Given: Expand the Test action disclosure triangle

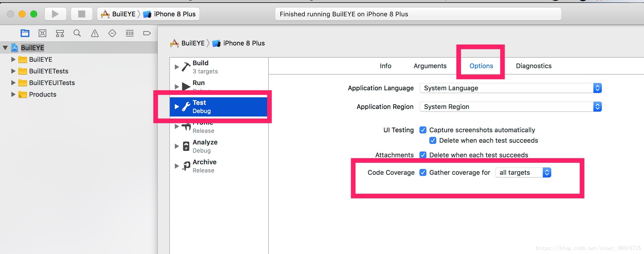Looking at the screenshot, I should click(177, 107).
